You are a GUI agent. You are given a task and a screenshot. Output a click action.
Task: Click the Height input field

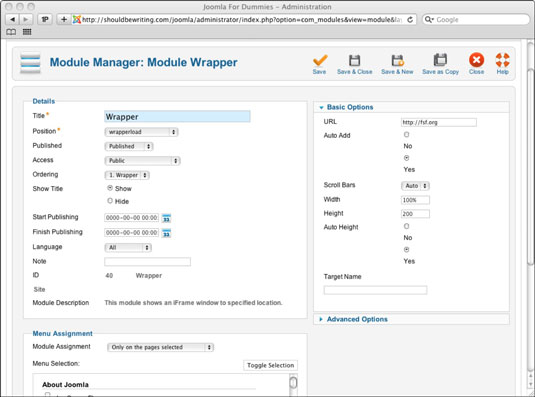[415, 214]
